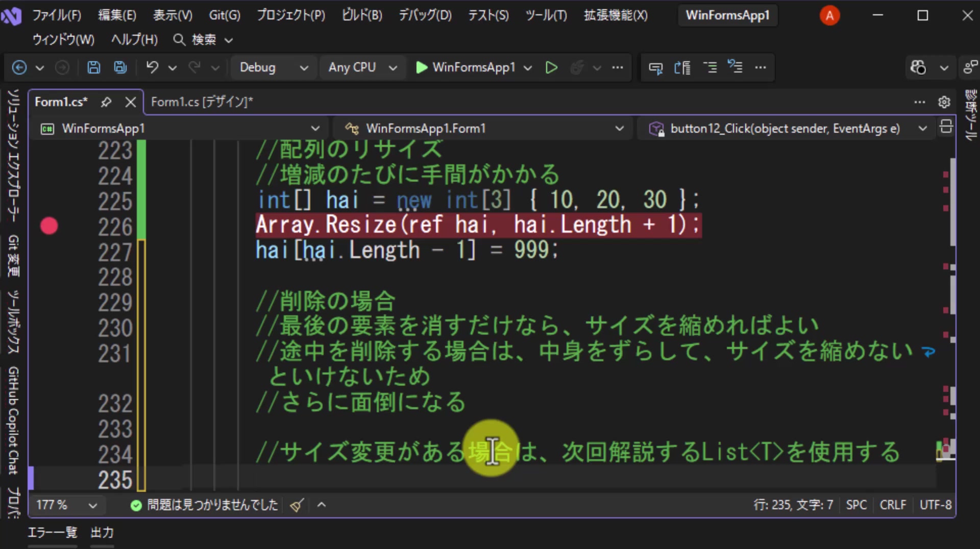Open the エラー一覧 bottom tab
This screenshot has height=549, width=980.
point(52,533)
